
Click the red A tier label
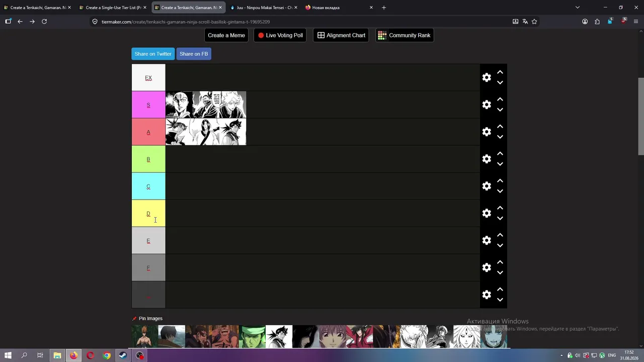tap(148, 132)
